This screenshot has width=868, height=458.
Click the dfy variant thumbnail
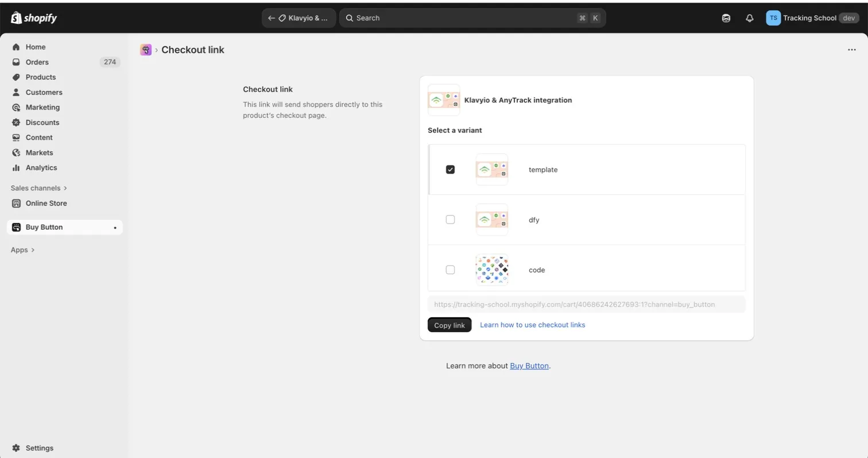pos(492,220)
